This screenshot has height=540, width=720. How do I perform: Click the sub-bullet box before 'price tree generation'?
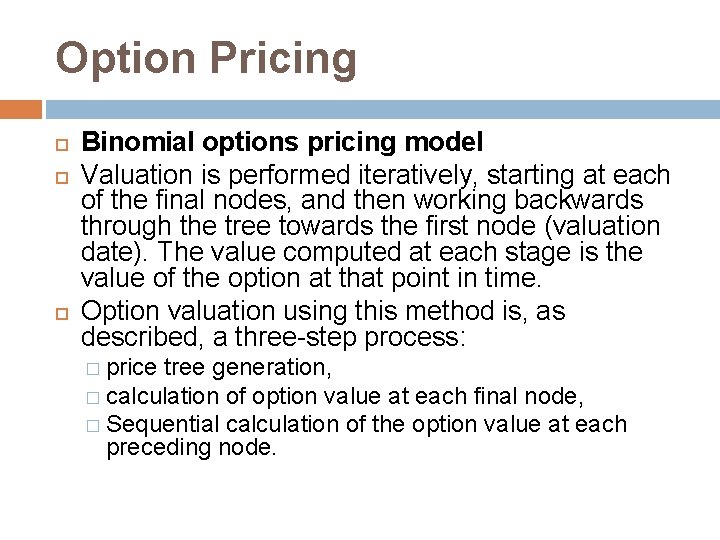click(x=94, y=369)
